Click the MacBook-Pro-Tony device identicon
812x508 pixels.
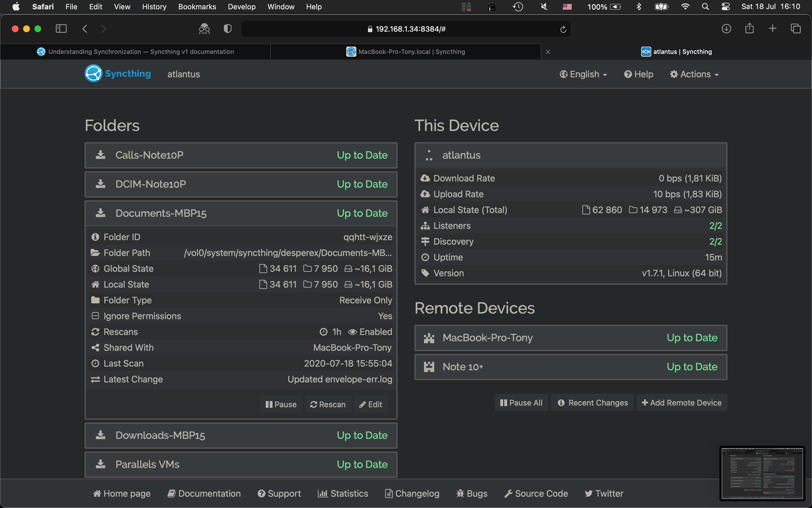(429, 338)
